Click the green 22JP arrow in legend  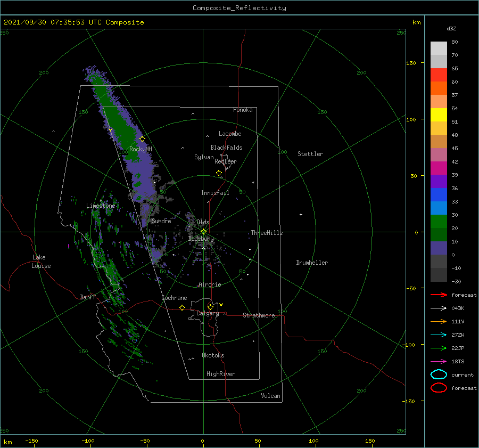click(x=439, y=348)
